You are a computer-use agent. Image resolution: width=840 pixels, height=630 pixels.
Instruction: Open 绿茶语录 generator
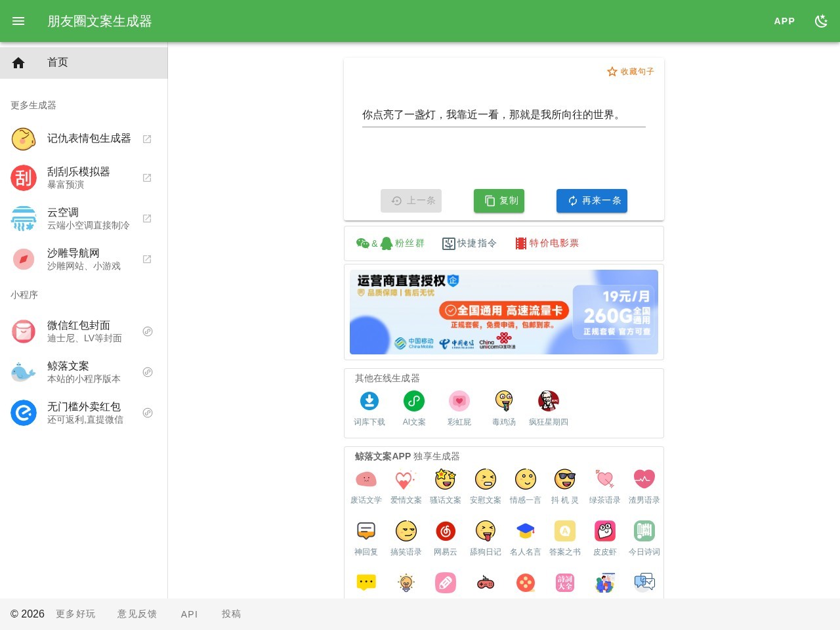point(605,487)
